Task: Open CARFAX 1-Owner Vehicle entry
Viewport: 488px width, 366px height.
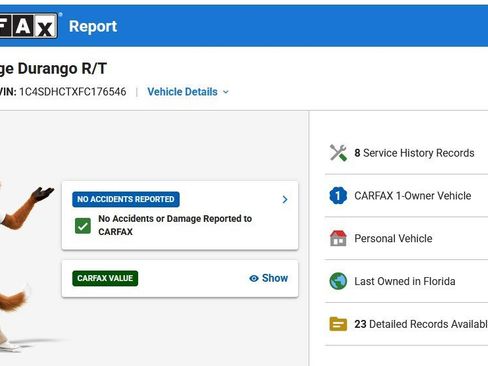Action: point(406,196)
